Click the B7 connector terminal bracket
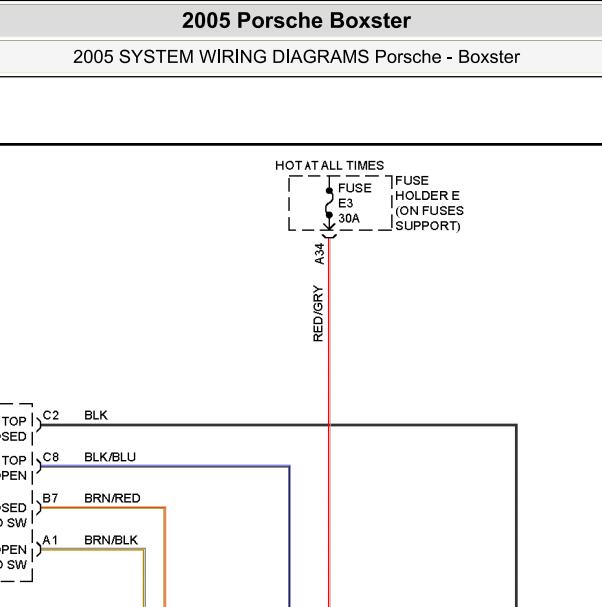The height and width of the screenshot is (607, 602). (x=38, y=508)
